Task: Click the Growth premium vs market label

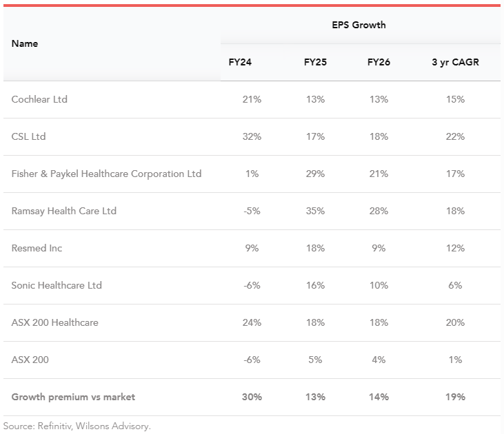Action: [x=73, y=397]
